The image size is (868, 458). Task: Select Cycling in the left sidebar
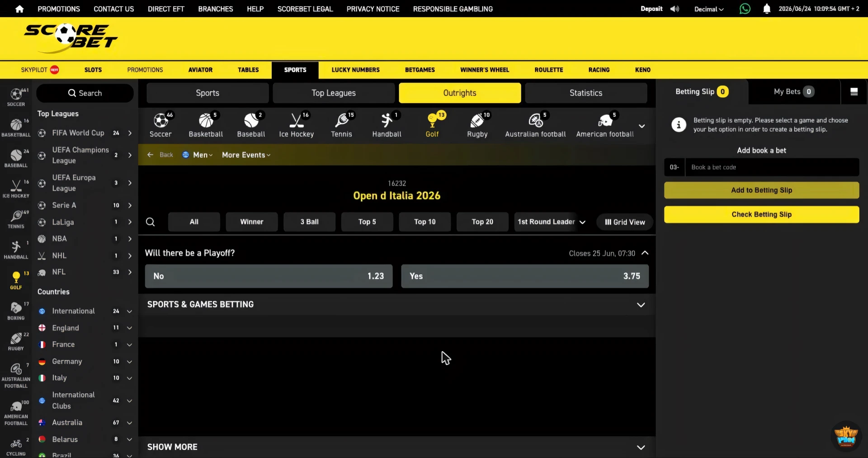point(16,447)
